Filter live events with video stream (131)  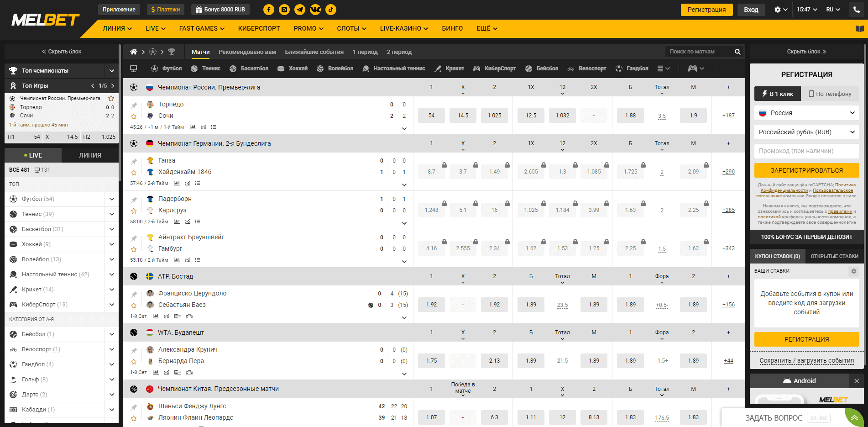[x=42, y=170]
